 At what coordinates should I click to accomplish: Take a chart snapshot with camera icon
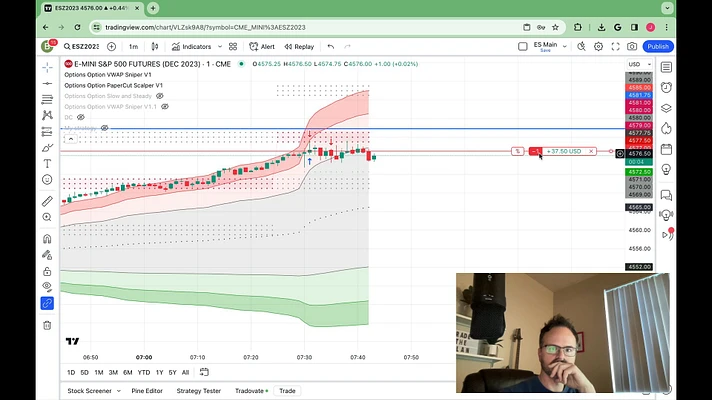click(x=632, y=47)
